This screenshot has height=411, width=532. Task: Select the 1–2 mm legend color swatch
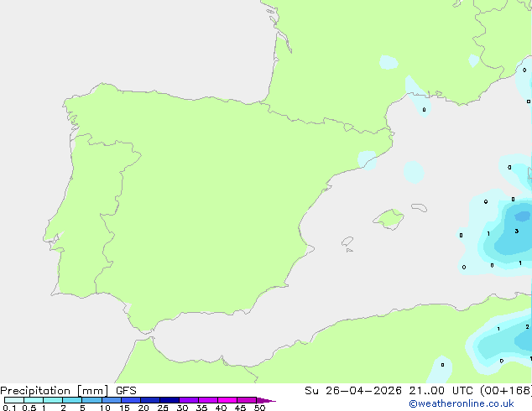pos(53,400)
